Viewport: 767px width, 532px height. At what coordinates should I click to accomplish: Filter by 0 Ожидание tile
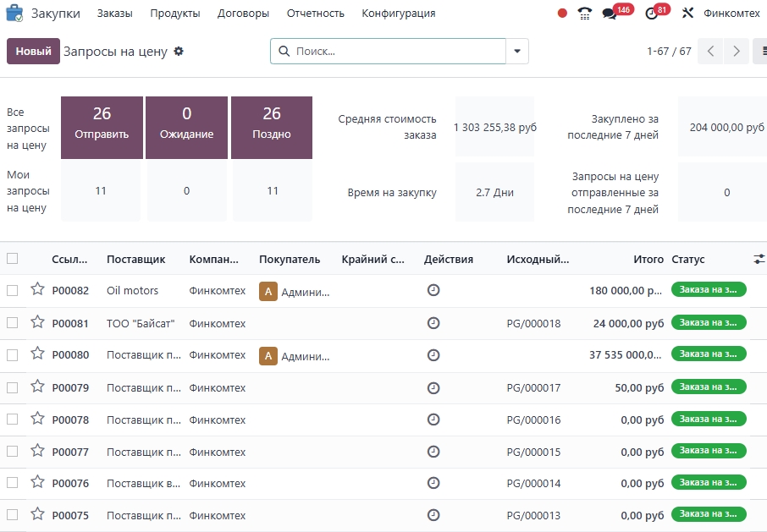[x=186, y=128]
